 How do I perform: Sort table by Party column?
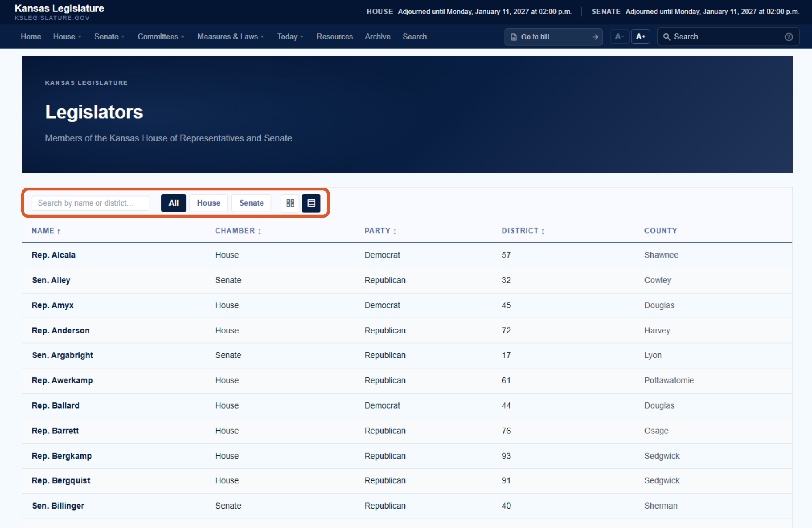pyautogui.click(x=381, y=231)
